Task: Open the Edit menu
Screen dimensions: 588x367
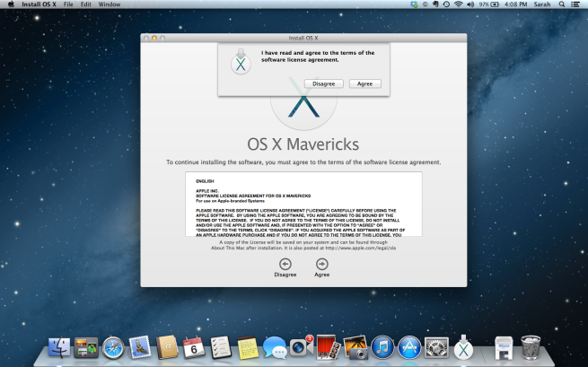Action: [x=86, y=4]
